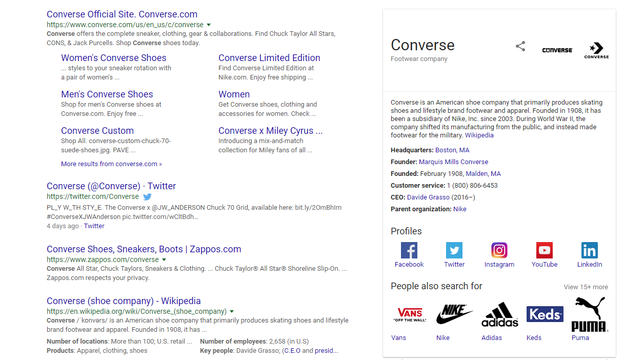The image size is (644, 360).
Task: Click the Converse title in the knowledge panel
Action: click(x=422, y=45)
